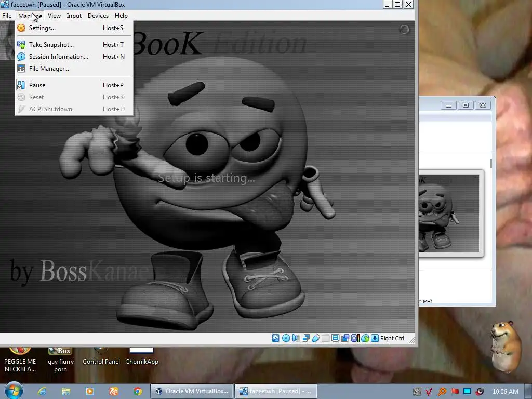Click the orange magnifier tray icon

point(442,392)
